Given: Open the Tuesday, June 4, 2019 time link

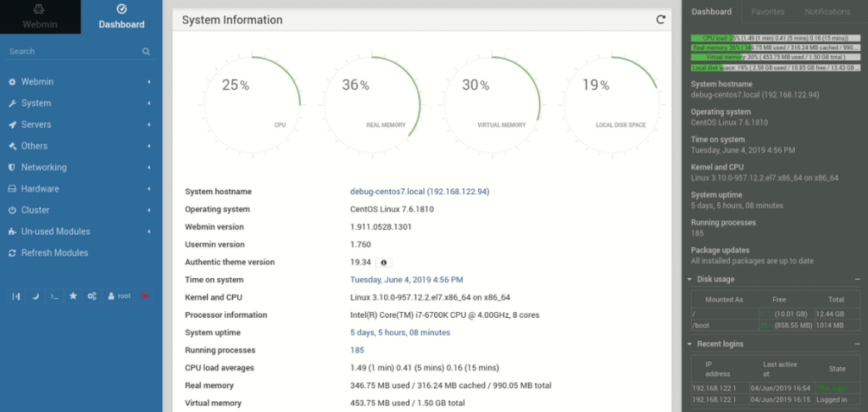Looking at the screenshot, I should click(407, 280).
